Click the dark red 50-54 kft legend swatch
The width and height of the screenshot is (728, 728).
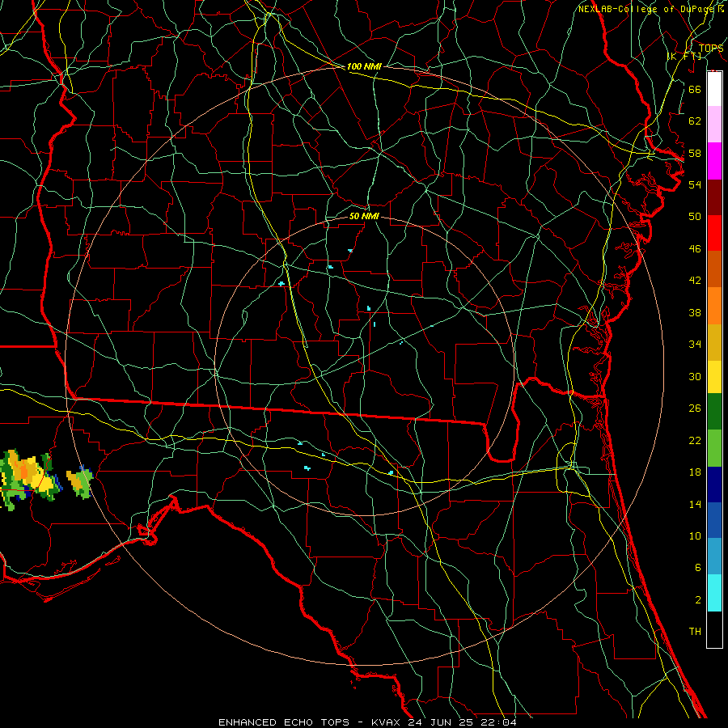pyautogui.click(x=714, y=197)
